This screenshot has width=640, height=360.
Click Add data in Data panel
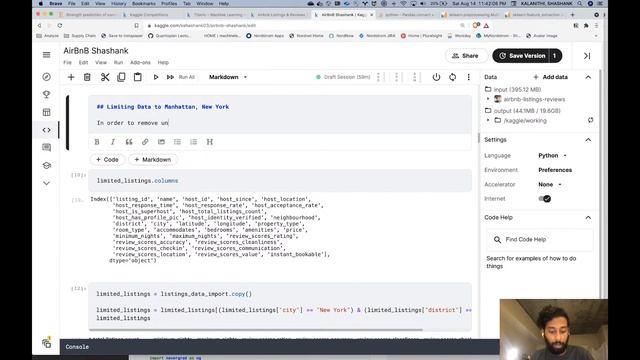(551, 77)
